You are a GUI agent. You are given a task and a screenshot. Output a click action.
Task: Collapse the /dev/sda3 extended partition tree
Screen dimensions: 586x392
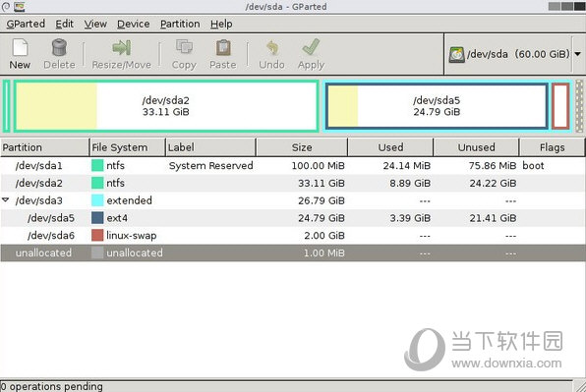[x=6, y=200]
